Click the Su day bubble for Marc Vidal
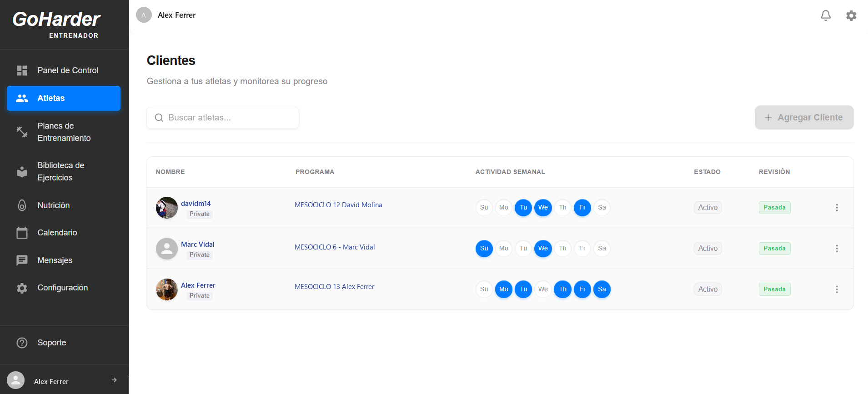Image resolution: width=868 pixels, height=394 pixels. [484, 249]
